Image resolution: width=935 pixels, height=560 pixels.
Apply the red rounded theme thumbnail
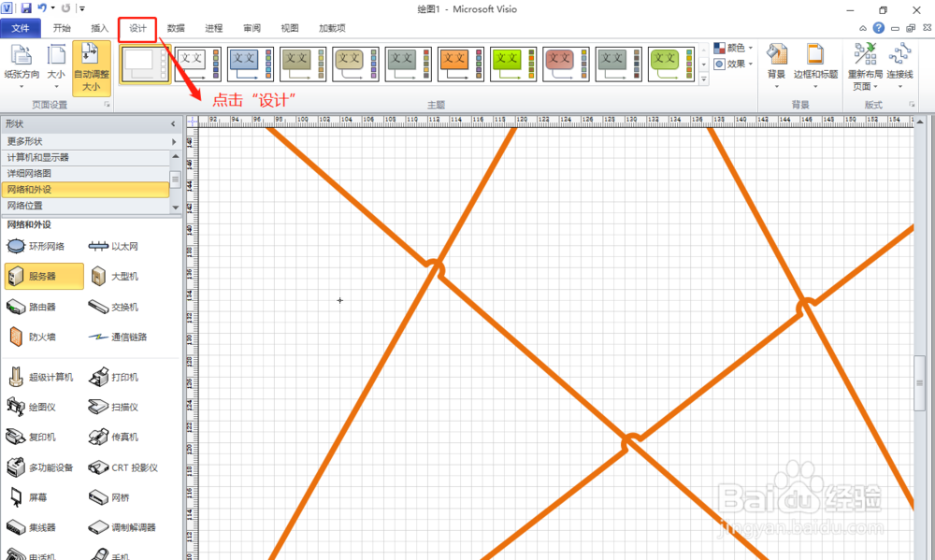[x=566, y=65]
